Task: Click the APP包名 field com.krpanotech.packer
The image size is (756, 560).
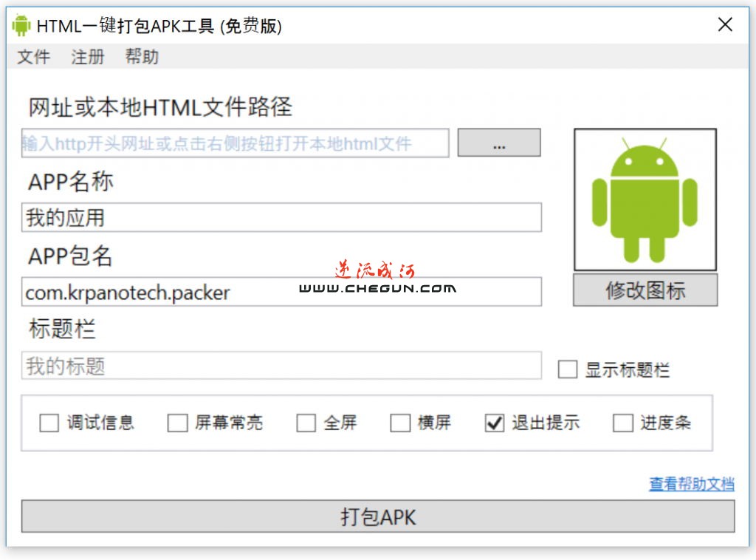Action: click(x=281, y=291)
